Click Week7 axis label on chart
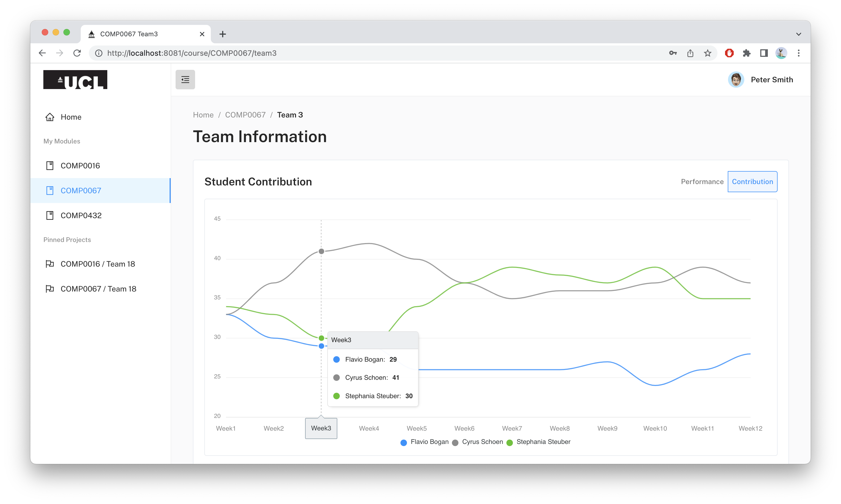Screen dimensions: 841x504 tap(512, 428)
